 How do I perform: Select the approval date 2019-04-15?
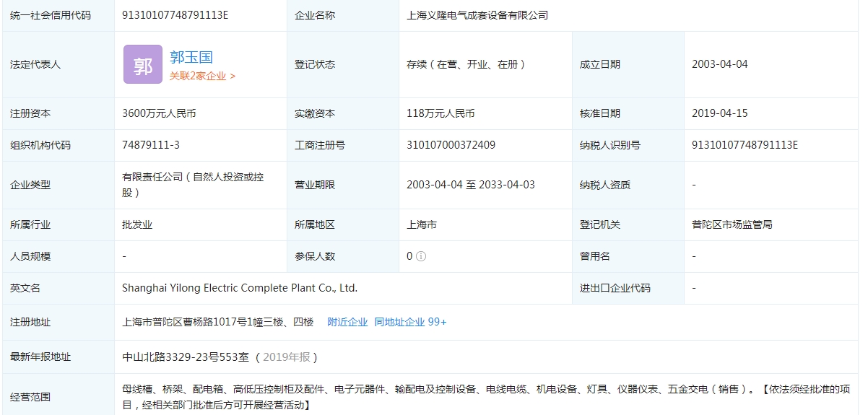click(x=719, y=113)
